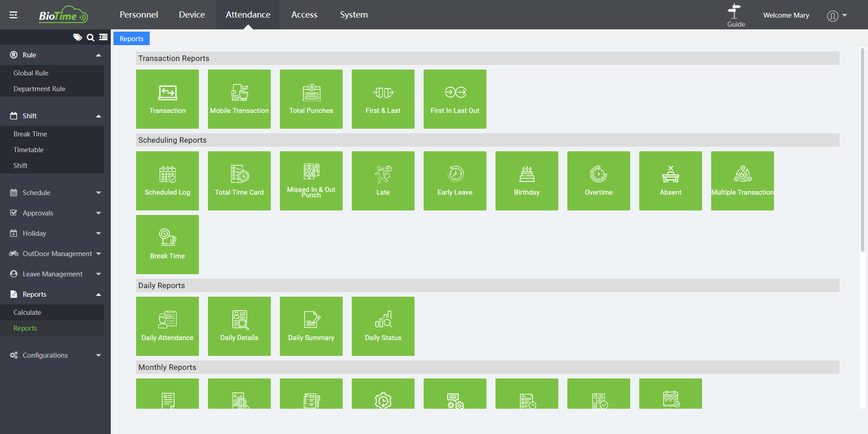Open the Birthday report tile

527,181
